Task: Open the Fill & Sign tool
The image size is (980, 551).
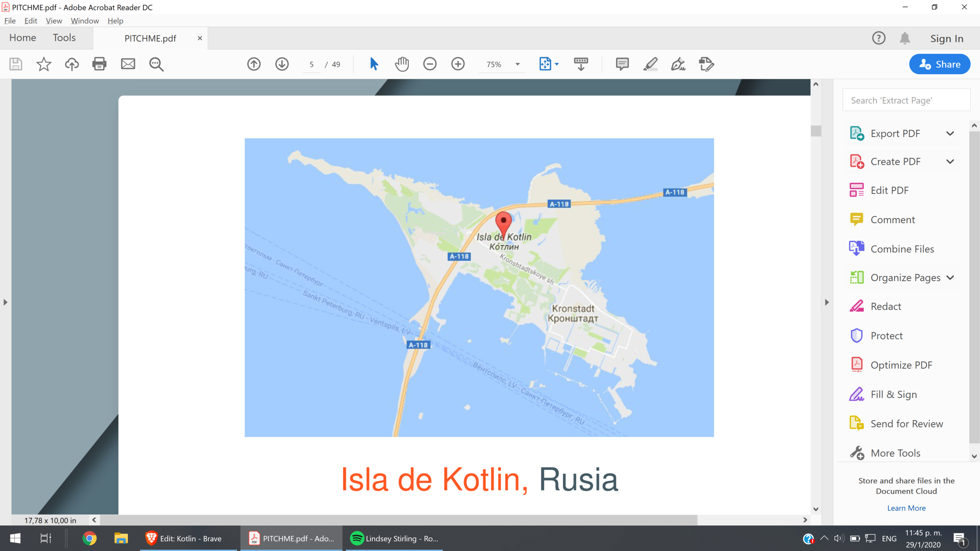Action: [893, 395]
